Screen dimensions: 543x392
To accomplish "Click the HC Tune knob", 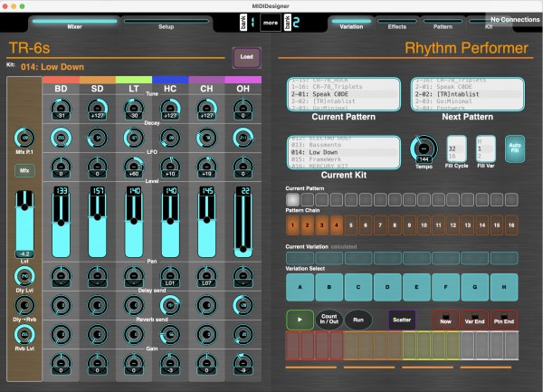I will (170, 109).
